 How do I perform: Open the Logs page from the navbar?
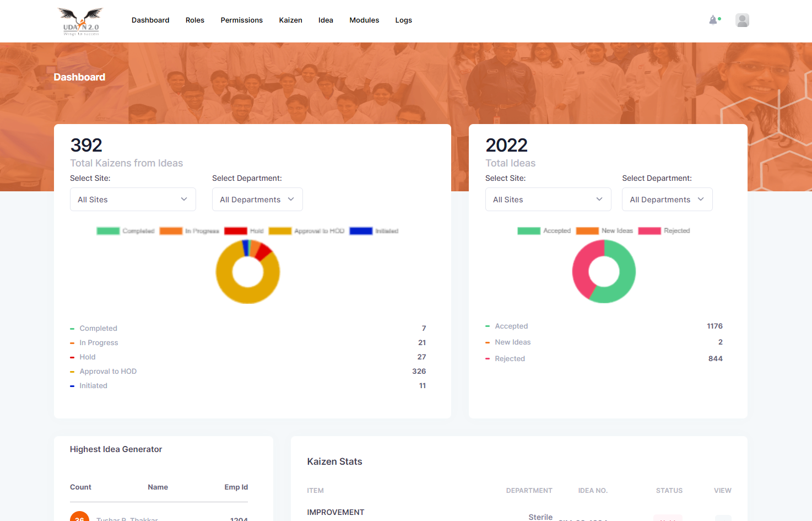403,20
